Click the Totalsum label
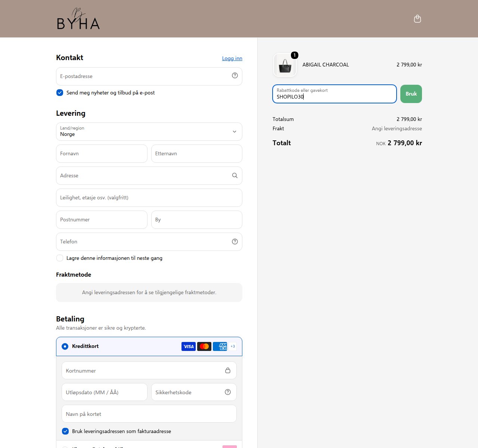The image size is (478, 448). [283, 119]
